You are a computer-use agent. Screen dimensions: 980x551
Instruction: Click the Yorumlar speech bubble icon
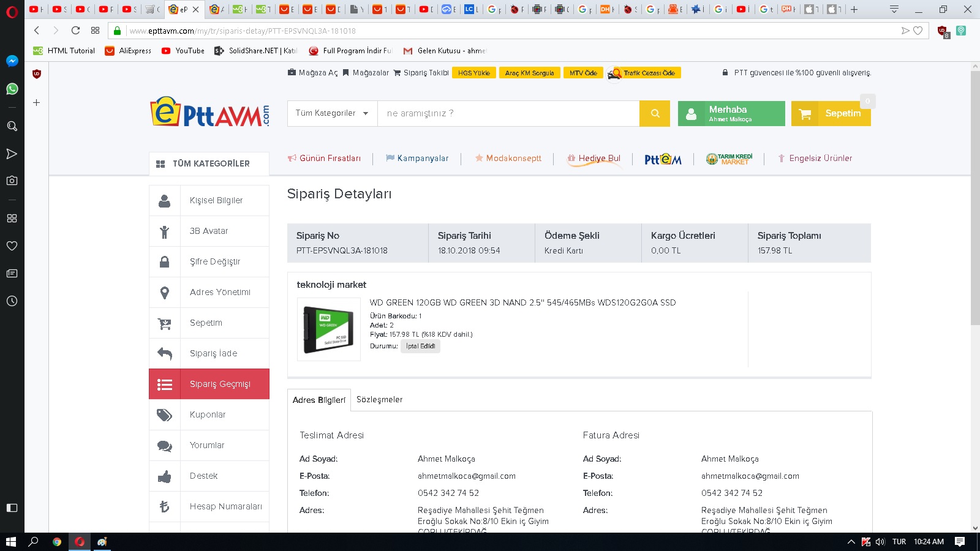click(x=164, y=446)
